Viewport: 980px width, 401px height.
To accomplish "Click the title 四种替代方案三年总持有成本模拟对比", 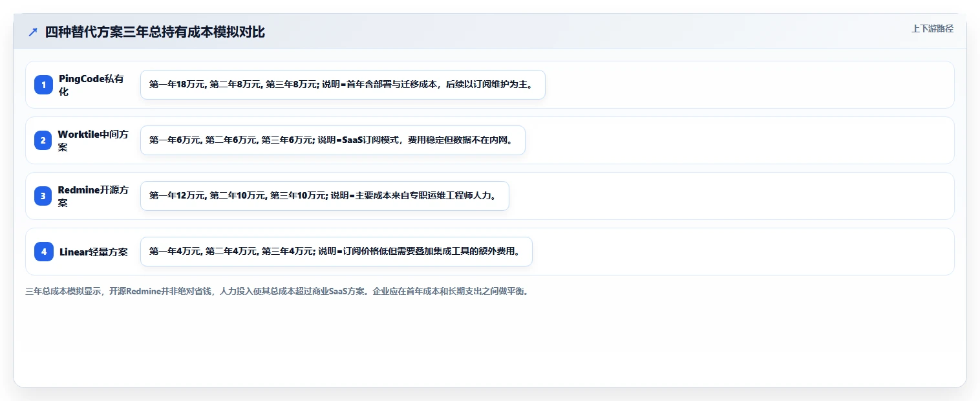I will 155,32.
